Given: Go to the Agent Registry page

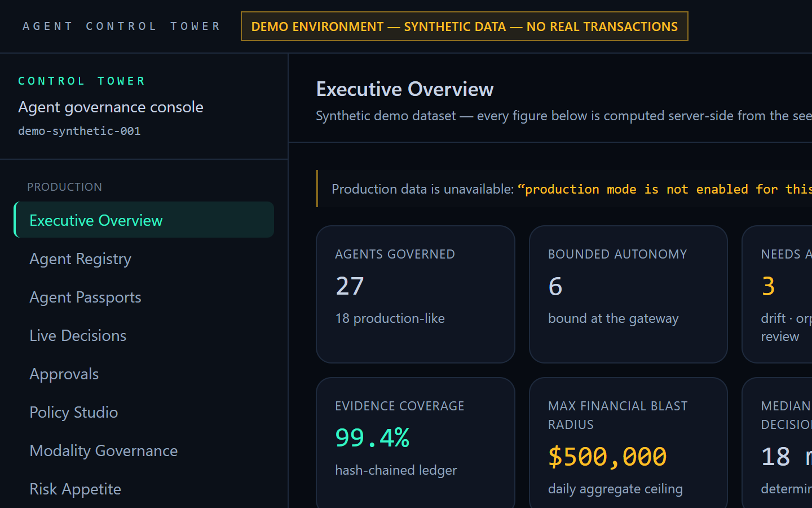Looking at the screenshot, I should pyautogui.click(x=144, y=259).
